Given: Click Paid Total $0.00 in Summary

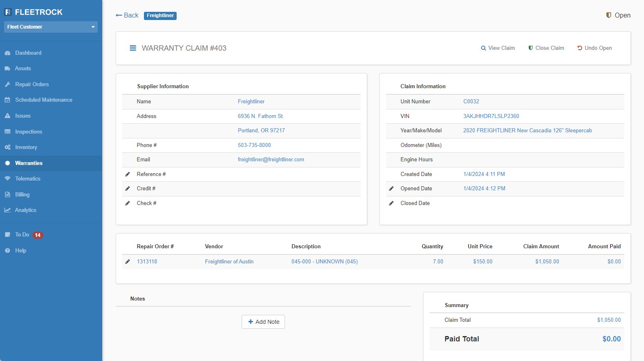Looking at the screenshot, I should [612, 339].
